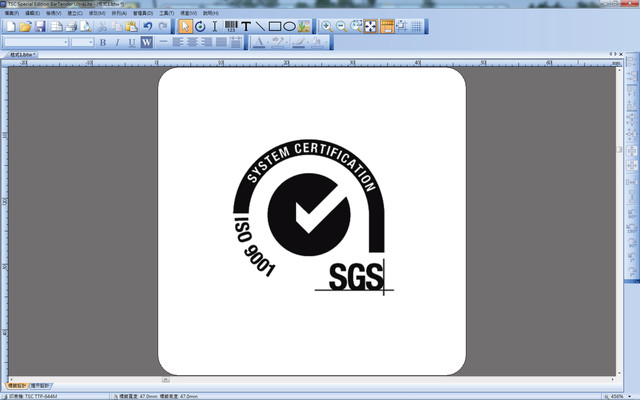The width and height of the screenshot is (640, 400).
Task: Open the Tools (T) menu
Action: pyautogui.click(x=167, y=13)
